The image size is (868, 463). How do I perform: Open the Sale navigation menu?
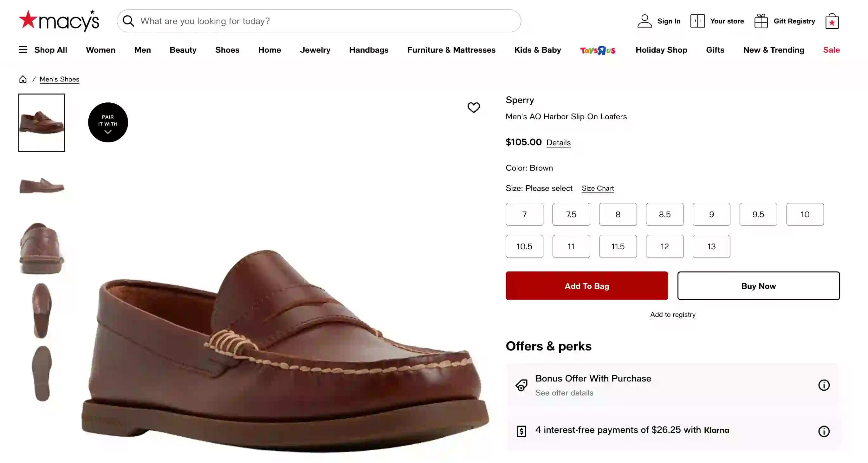(x=831, y=49)
